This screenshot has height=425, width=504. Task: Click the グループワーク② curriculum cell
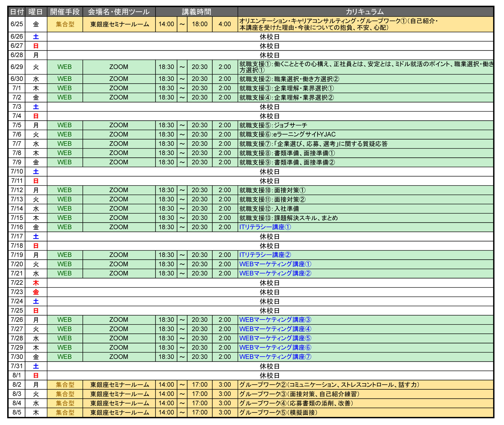click(x=366, y=385)
